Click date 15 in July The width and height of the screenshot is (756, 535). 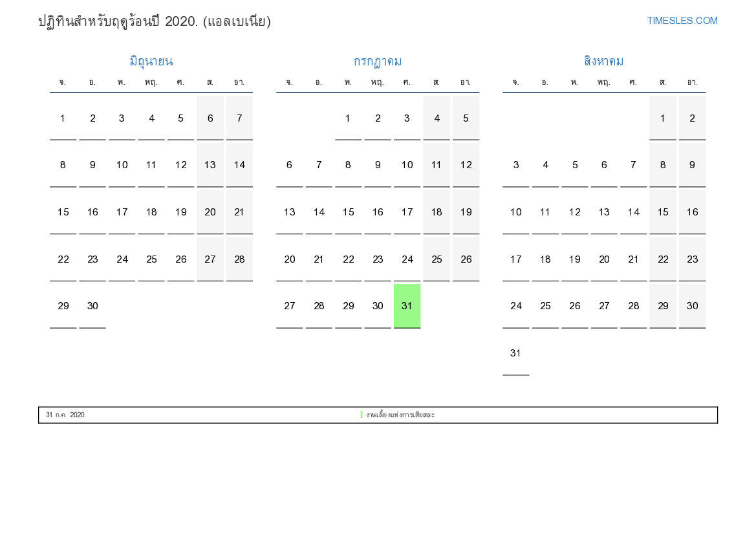point(348,212)
